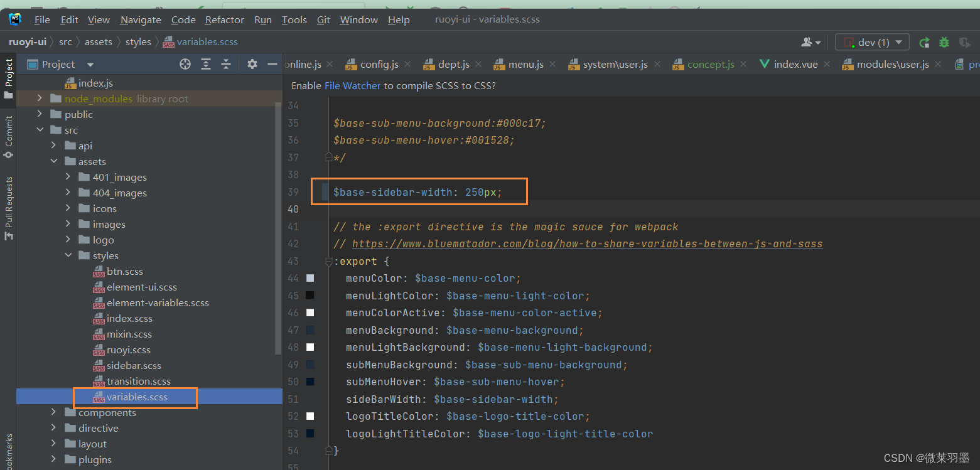Viewport: 980px width, 470px height.
Task: Click the assets breadcrumb
Action: coord(99,42)
